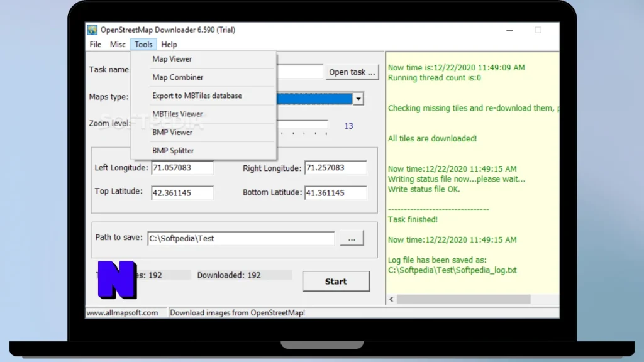Viewport: 644px width, 362px height.
Task: Click the Softpedia_log.txt path line
Action: 452,270
